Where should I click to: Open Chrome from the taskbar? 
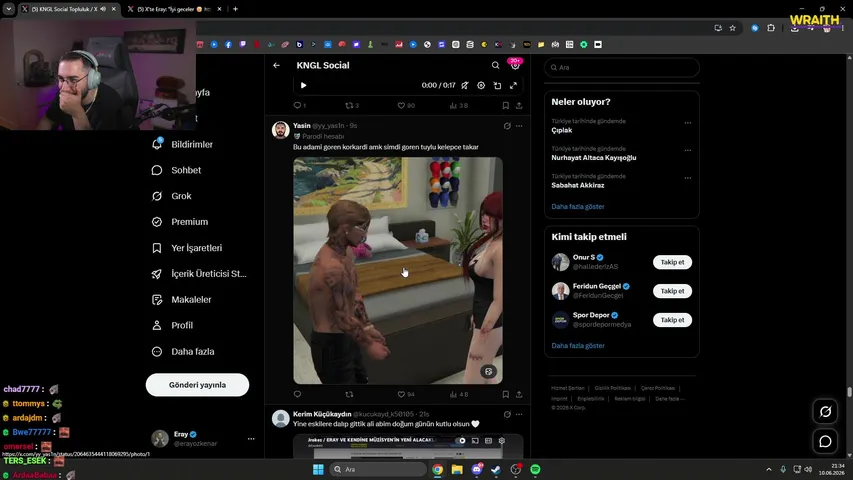coord(437,469)
